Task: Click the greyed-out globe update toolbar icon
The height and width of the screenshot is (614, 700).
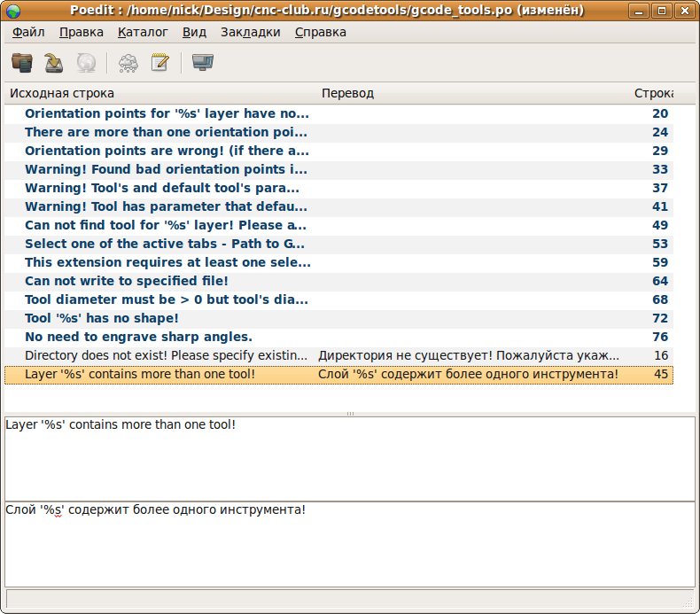Action: pos(86,63)
